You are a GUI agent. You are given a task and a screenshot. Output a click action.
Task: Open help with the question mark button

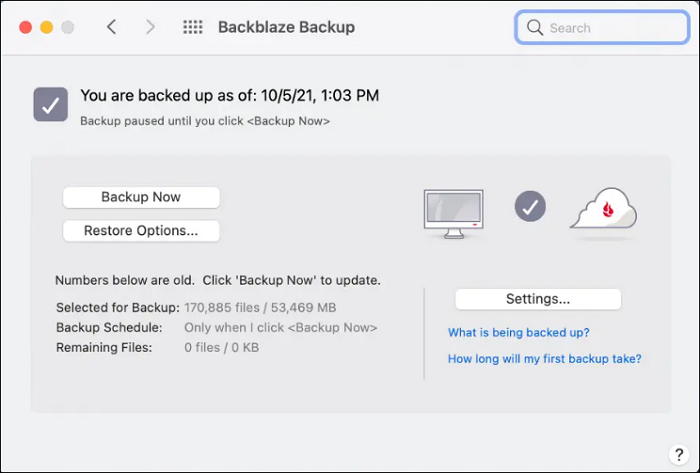(679, 455)
